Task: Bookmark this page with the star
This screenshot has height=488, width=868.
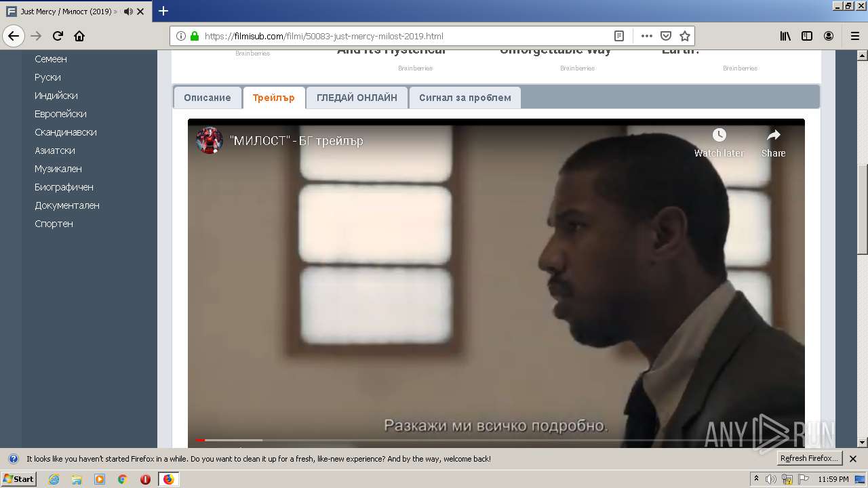Action: pos(685,36)
